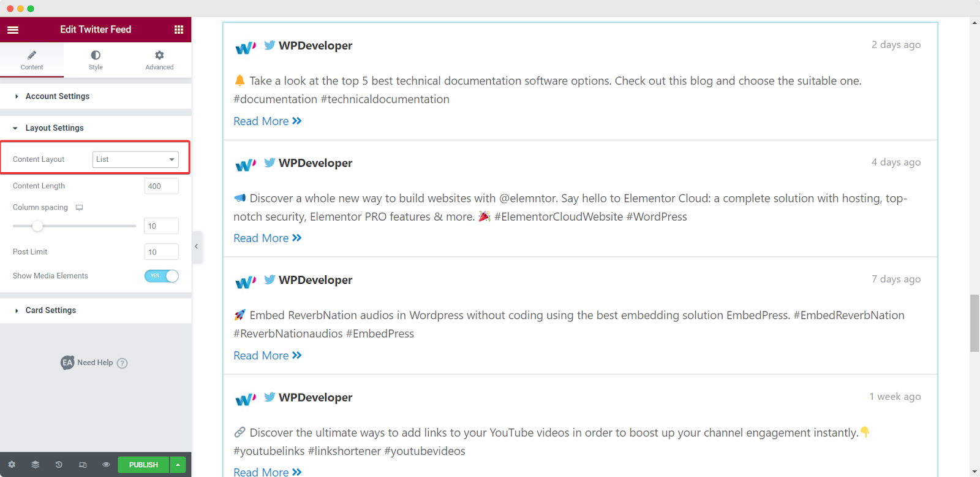Click the "#youtubelinks #linkshortener #youtubevideos" hashtags text
The height and width of the screenshot is (477, 980).
pyautogui.click(x=349, y=451)
